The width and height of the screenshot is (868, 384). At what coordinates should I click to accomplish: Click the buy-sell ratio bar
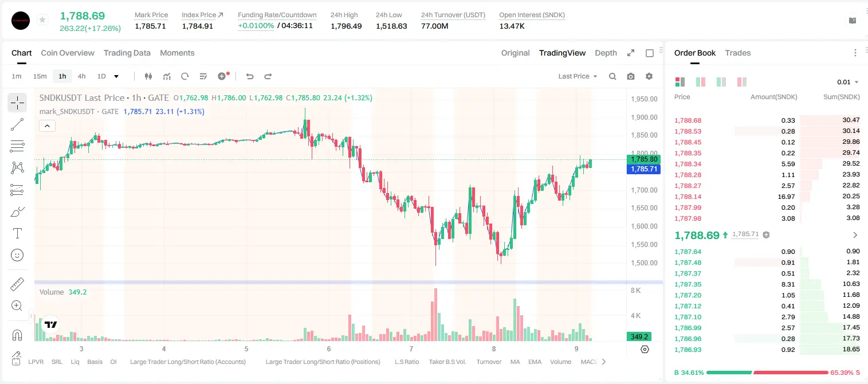pyautogui.click(x=767, y=373)
